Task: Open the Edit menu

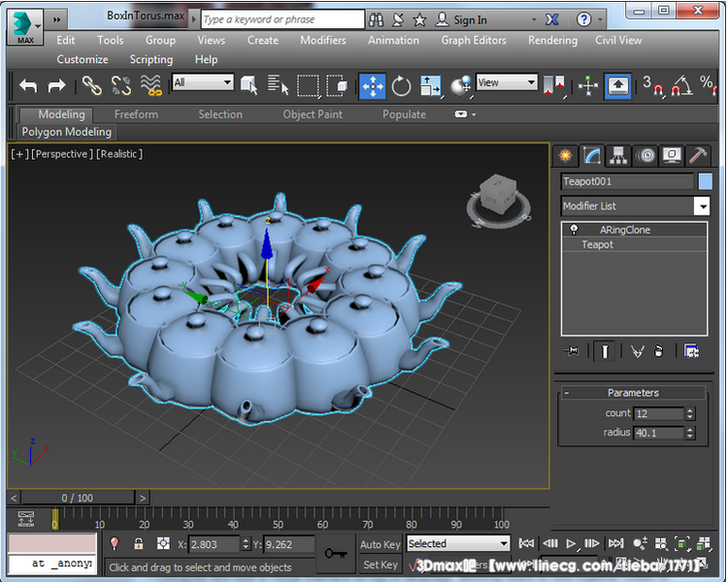Action: point(65,41)
